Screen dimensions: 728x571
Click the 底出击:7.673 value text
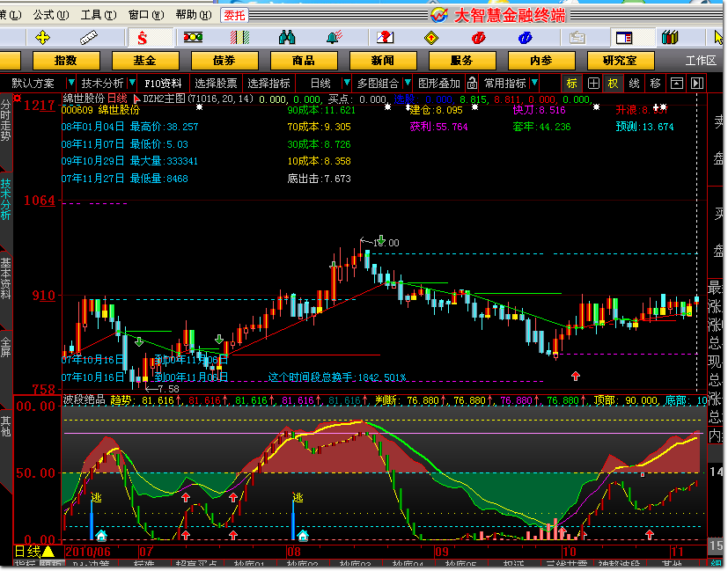pos(319,179)
